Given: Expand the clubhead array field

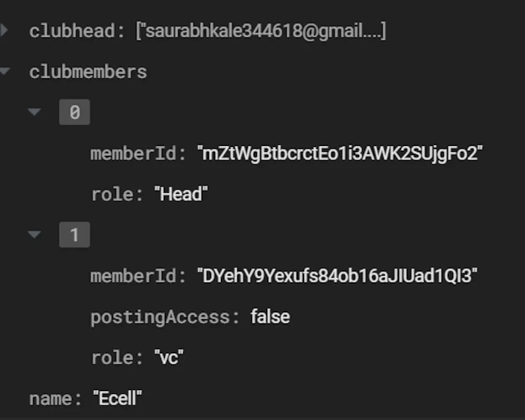Looking at the screenshot, I should pos(4,30).
